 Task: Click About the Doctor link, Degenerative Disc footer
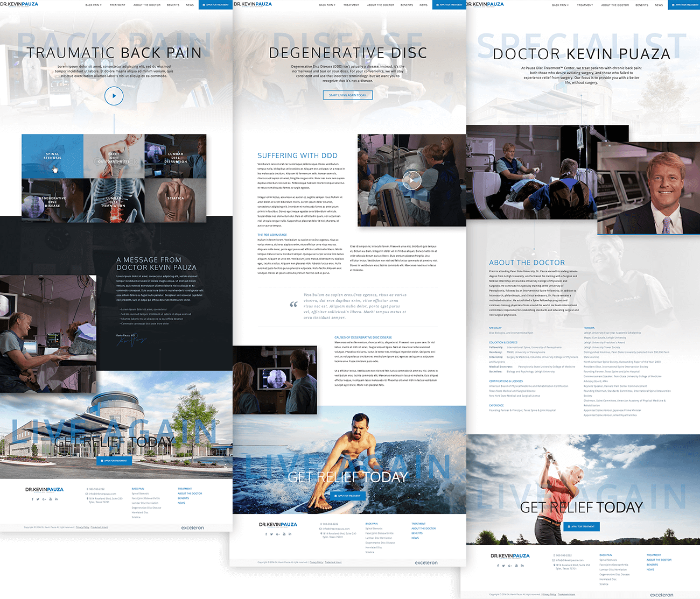pyautogui.click(x=424, y=528)
